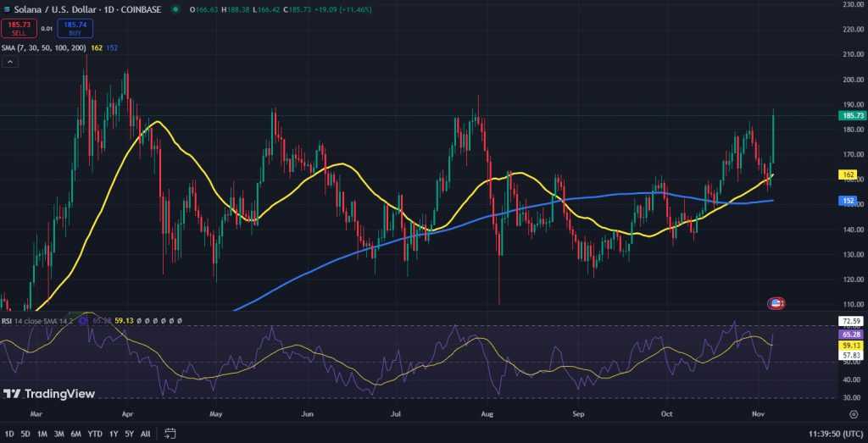Click the Aug label on time axis
868x443 pixels.
[x=487, y=413]
